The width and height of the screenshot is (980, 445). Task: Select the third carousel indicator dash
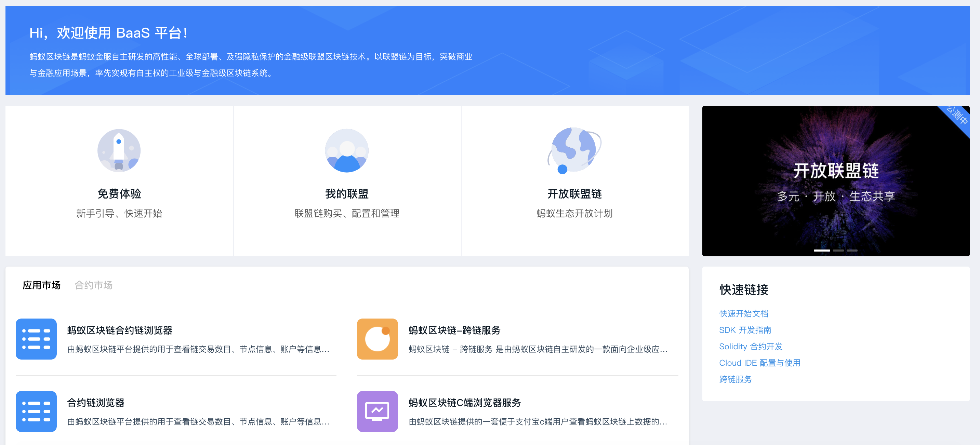point(852,250)
